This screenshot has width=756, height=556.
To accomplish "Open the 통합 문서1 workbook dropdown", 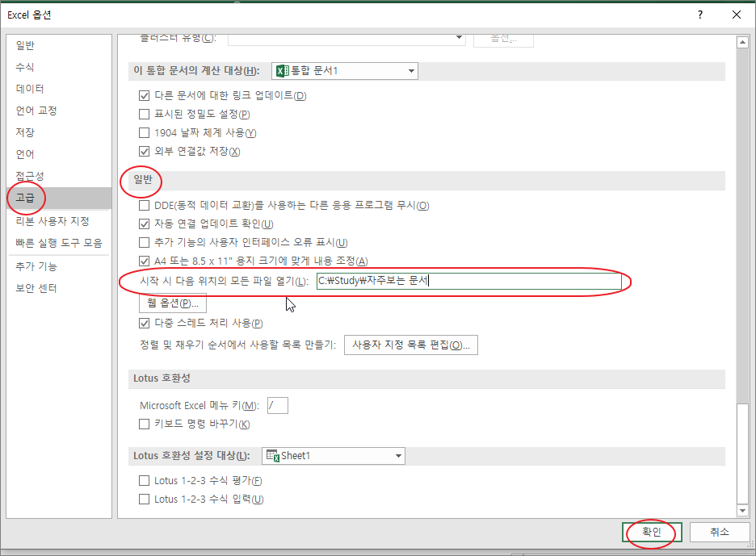I will coord(345,71).
